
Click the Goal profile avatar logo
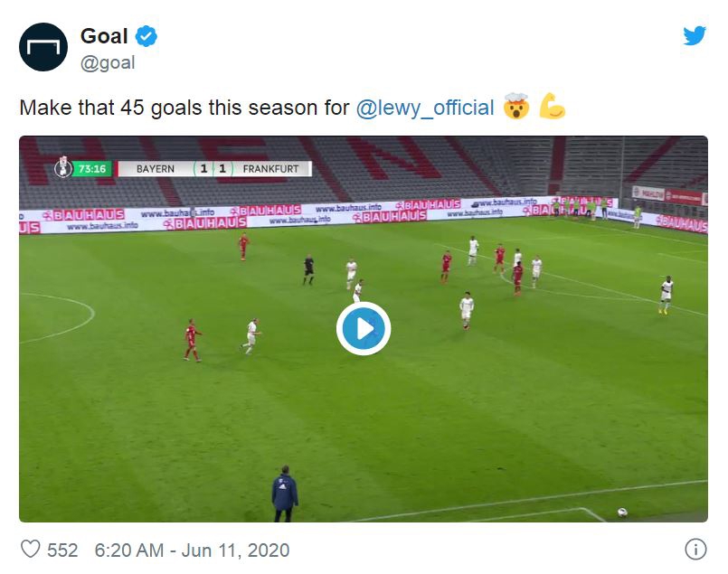44,47
